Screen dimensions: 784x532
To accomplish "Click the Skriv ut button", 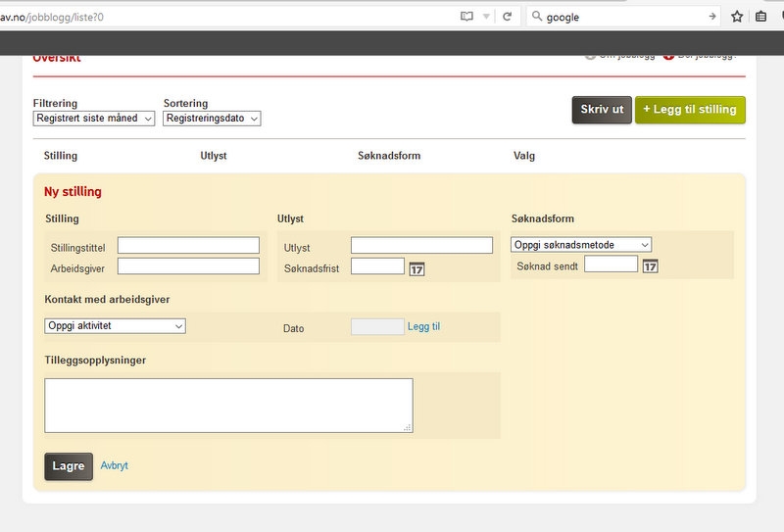I will (602, 110).
